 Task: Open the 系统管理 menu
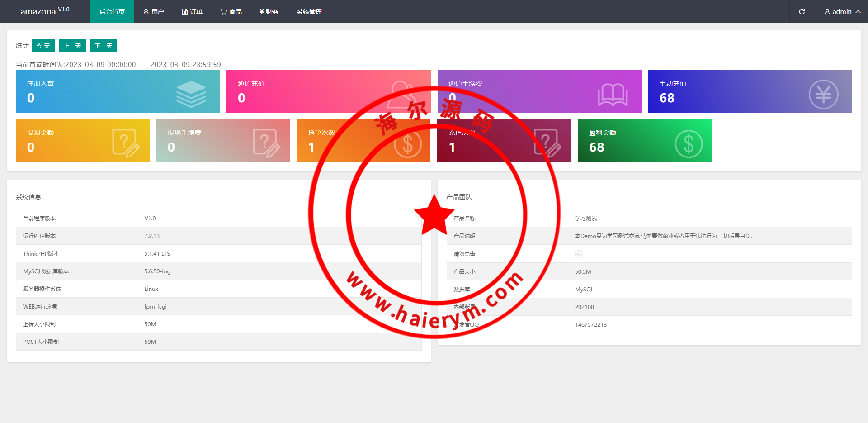pyautogui.click(x=309, y=12)
